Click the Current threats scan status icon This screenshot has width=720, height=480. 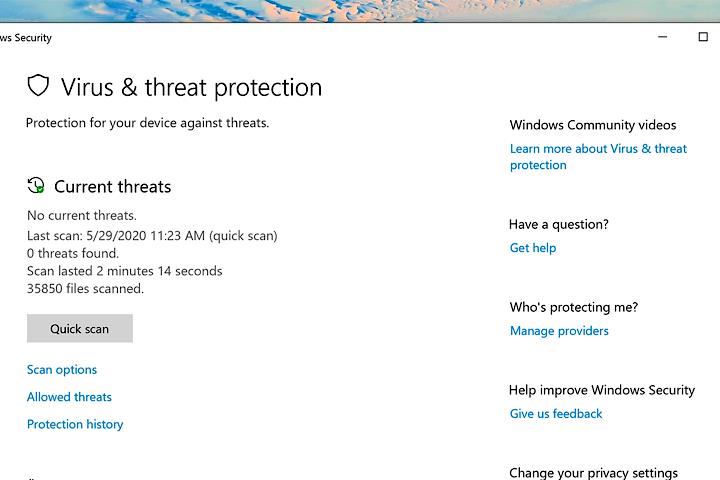[x=36, y=186]
